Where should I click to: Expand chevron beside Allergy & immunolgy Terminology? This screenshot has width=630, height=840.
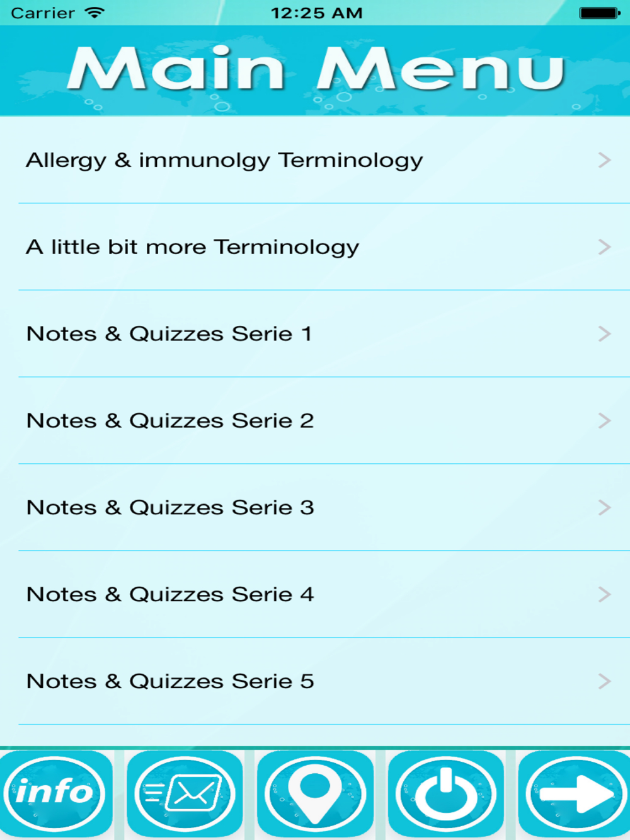(x=605, y=161)
